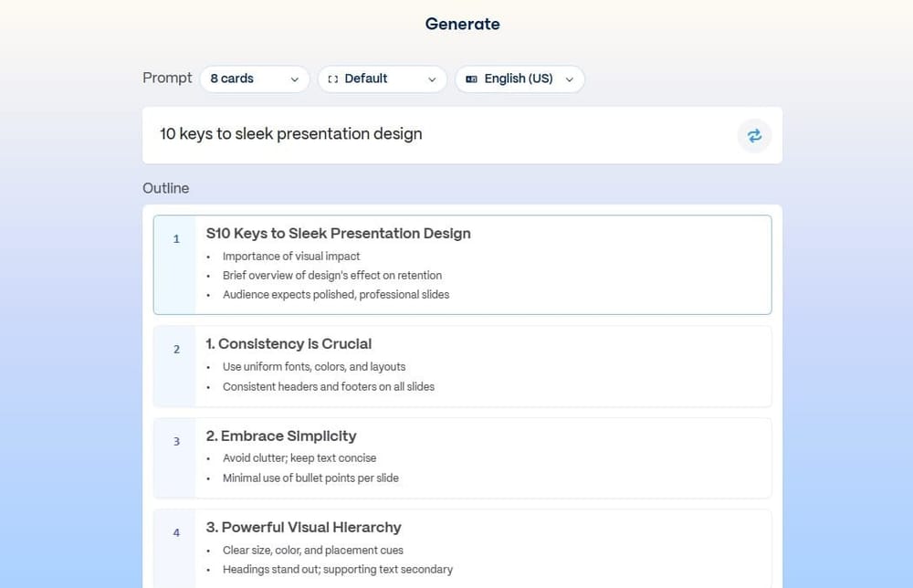913x588 pixels.
Task: Click bullet Headings stand out; supporting text secondary
Action: [x=338, y=569]
